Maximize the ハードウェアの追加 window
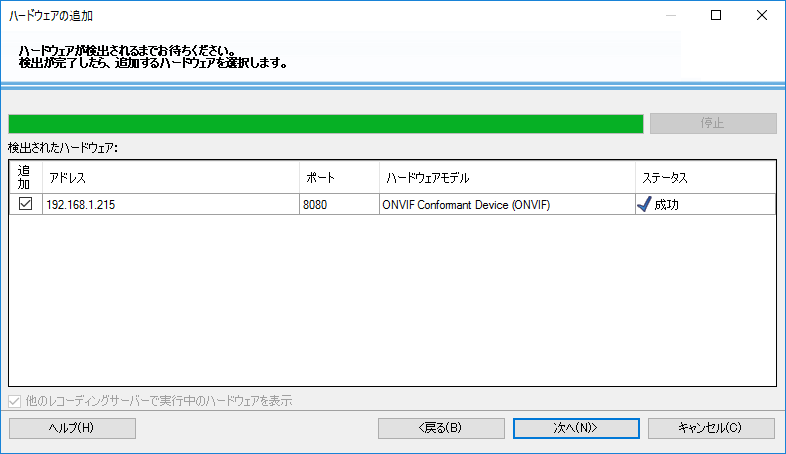The height and width of the screenshot is (454, 786). [716, 15]
